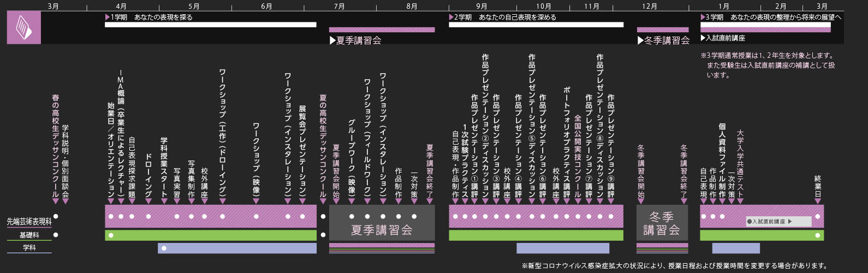Click the 1学期 あなたの表現を探る heading

148,17
